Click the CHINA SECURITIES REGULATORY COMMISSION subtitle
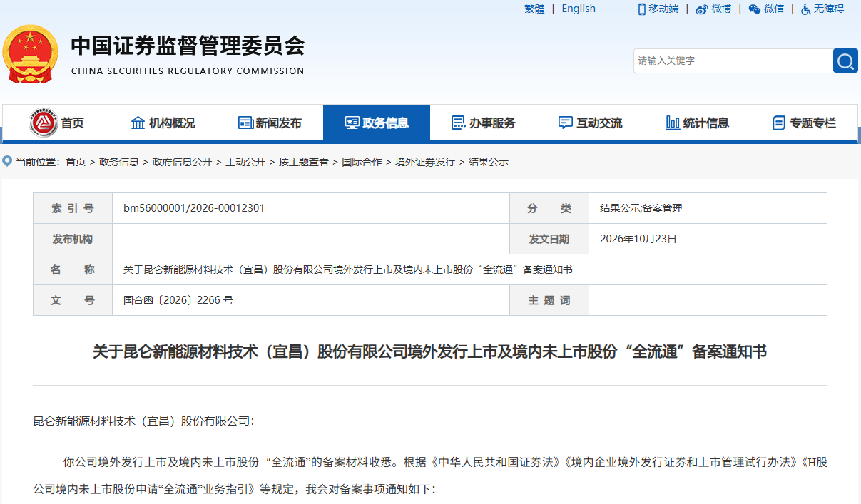 click(x=188, y=71)
